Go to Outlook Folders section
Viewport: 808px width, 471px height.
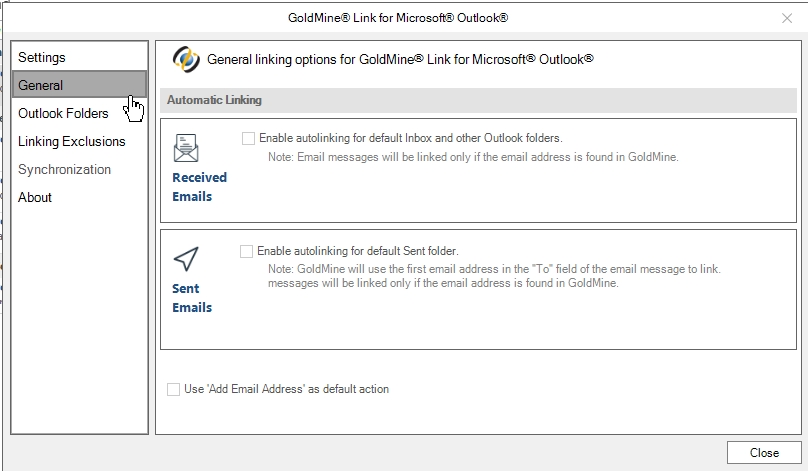(63, 113)
